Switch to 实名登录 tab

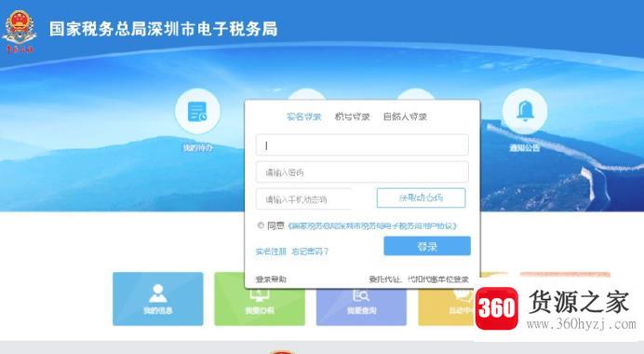[x=304, y=116]
